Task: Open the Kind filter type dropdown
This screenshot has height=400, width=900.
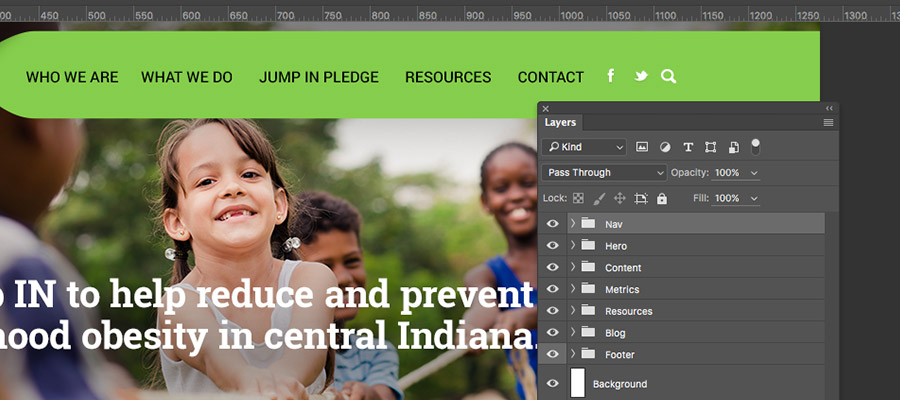Action: 584,147
